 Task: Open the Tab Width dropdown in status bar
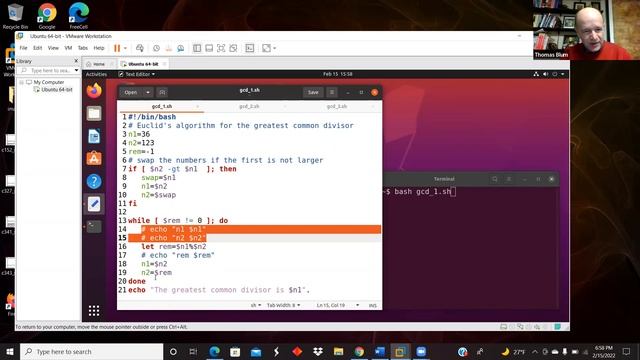tap(283, 305)
